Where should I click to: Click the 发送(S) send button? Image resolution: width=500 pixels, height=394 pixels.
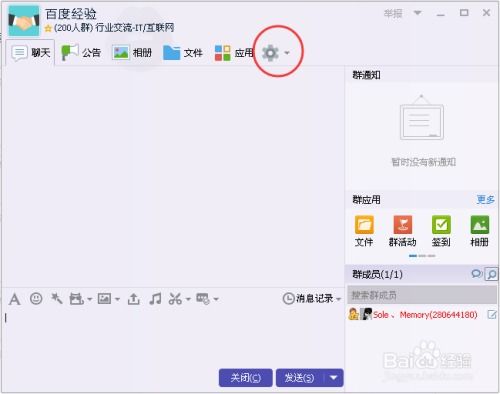coord(299,378)
